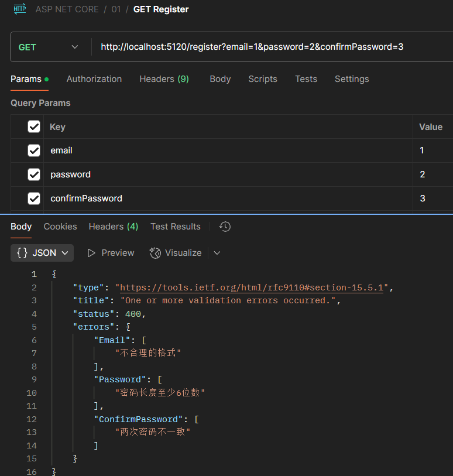453x476 pixels.
Task: Expand the chevron next to Visualize
Action: (x=217, y=253)
